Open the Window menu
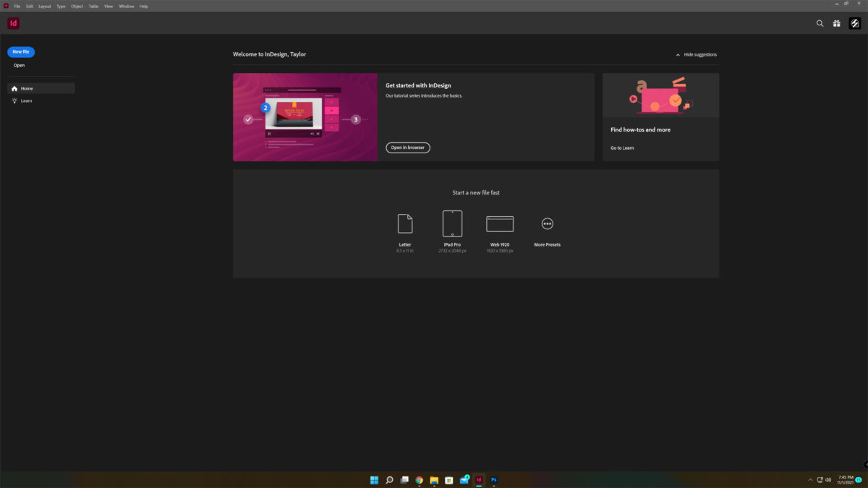Viewport: 868px width, 488px height. (x=127, y=6)
